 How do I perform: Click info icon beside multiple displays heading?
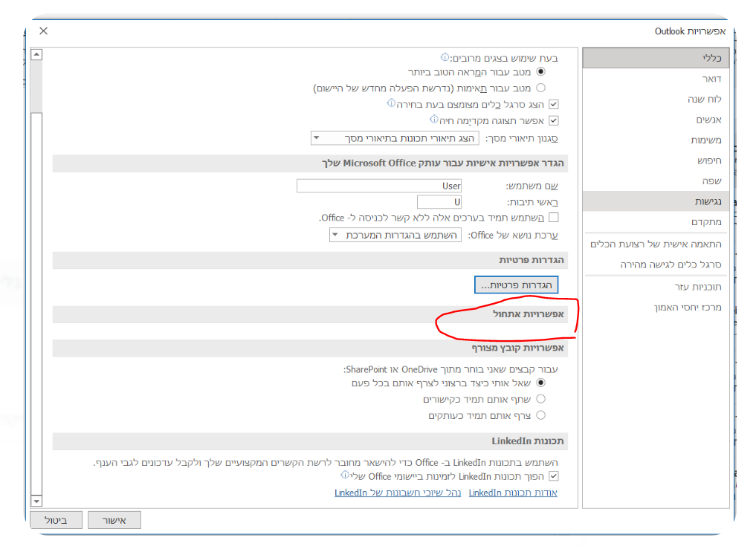445,57
